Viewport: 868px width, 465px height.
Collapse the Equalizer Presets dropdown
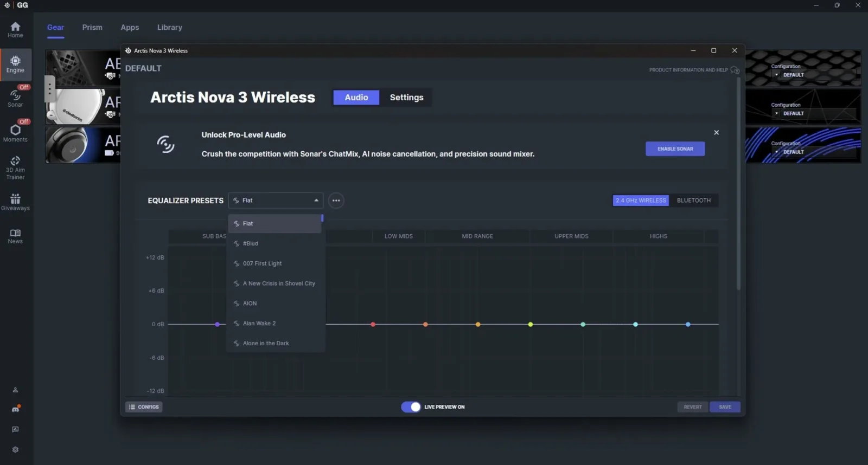[276, 201]
